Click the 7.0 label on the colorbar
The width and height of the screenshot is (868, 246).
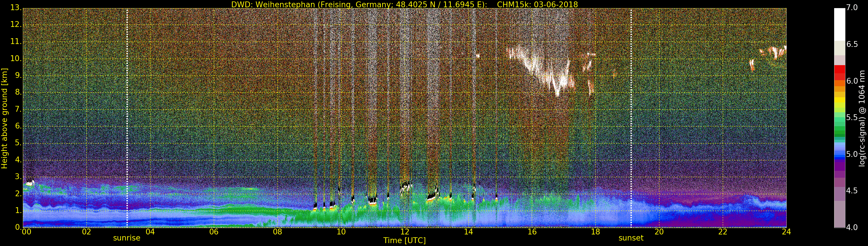pos(852,8)
